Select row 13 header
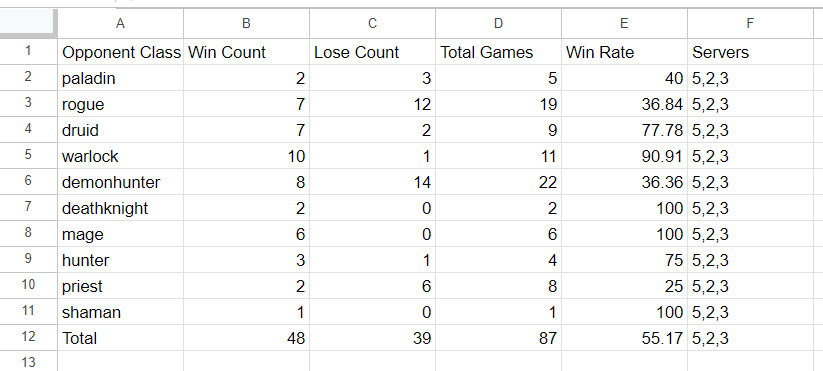Viewport: 823px width, 371px height. pyautogui.click(x=28, y=361)
